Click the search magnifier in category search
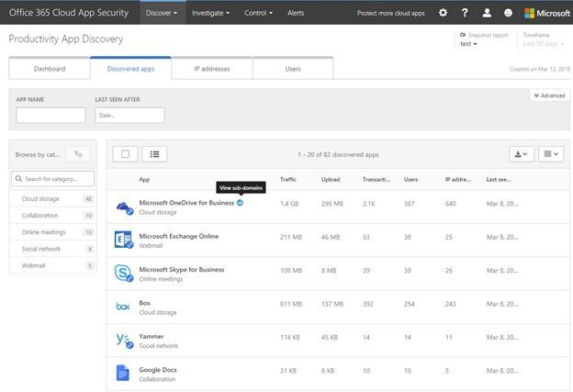The image size is (573, 392). pos(18,179)
